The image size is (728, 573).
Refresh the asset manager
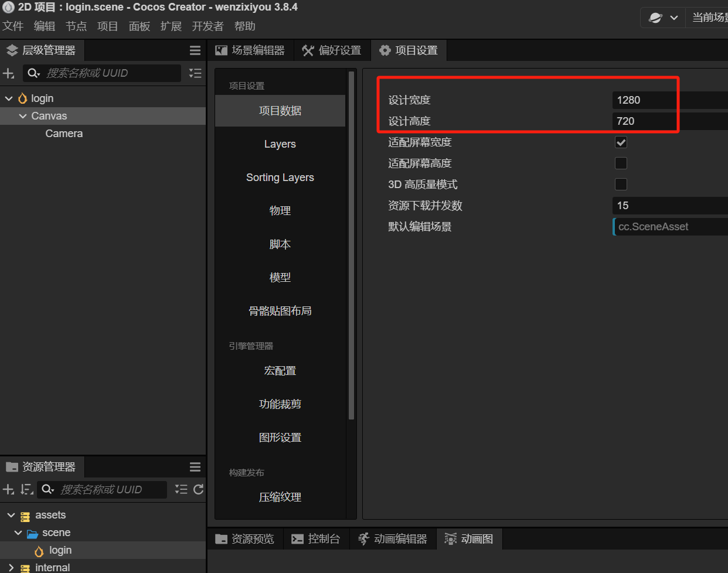pyautogui.click(x=199, y=489)
